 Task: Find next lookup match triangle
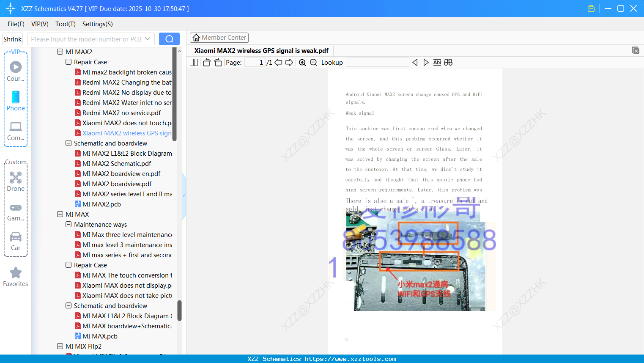pos(426,63)
